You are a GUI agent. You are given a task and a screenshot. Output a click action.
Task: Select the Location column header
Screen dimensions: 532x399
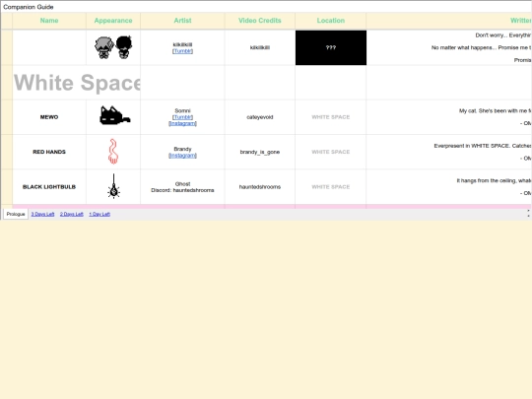(331, 21)
